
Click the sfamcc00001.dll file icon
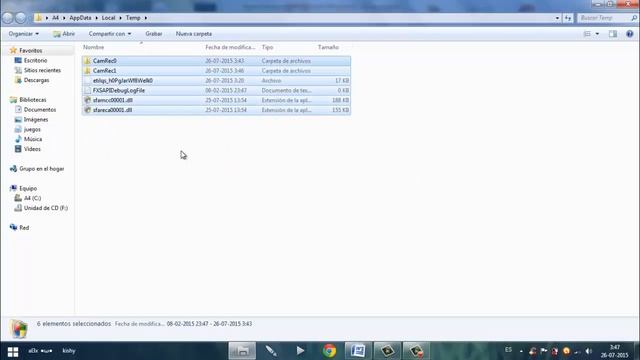(87, 100)
